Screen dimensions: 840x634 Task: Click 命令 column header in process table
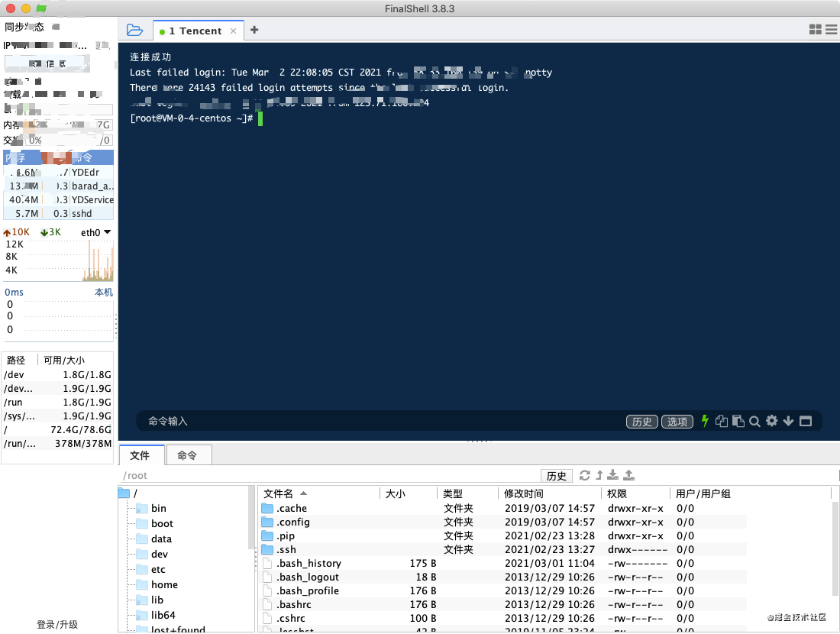pos(92,157)
